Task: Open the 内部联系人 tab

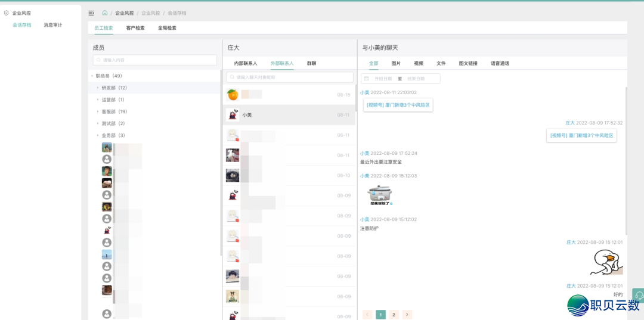Action: pos(246,64)
